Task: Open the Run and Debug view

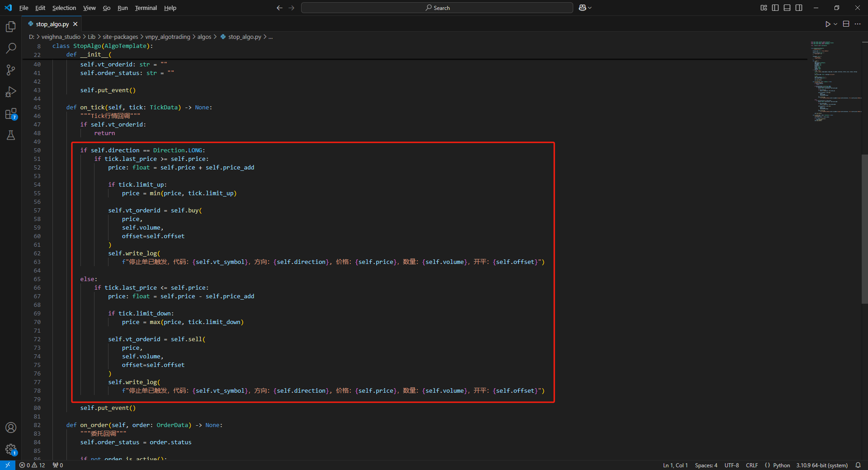Action: [11, 92]
